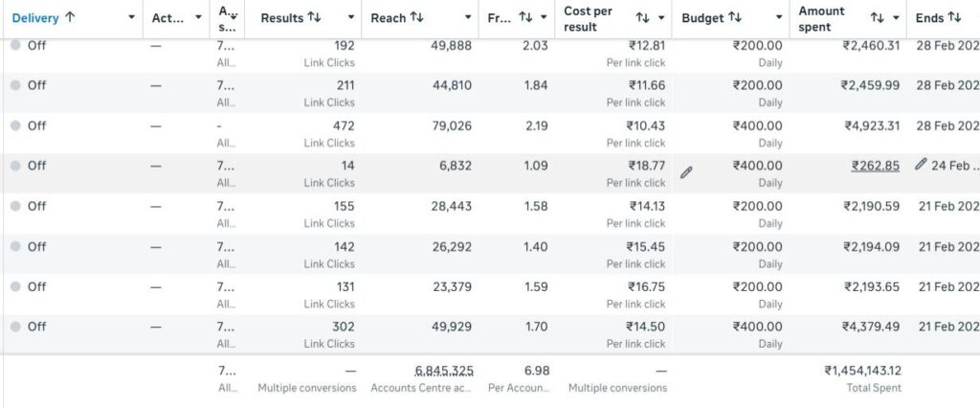Toggle delivery status of the 192 link clicks row
Screen dimensions: 980x408
click(x=15, y=45)
